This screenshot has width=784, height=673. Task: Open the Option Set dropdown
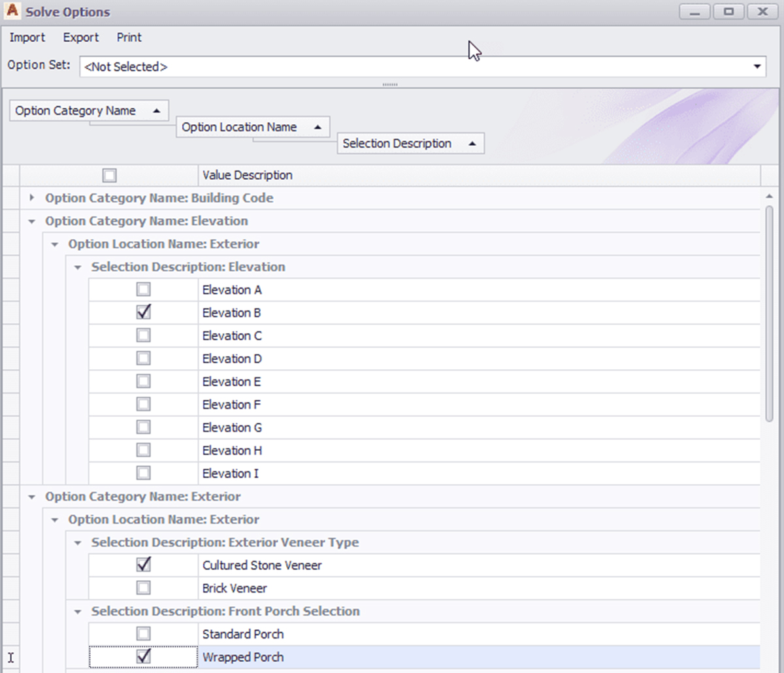757,66
